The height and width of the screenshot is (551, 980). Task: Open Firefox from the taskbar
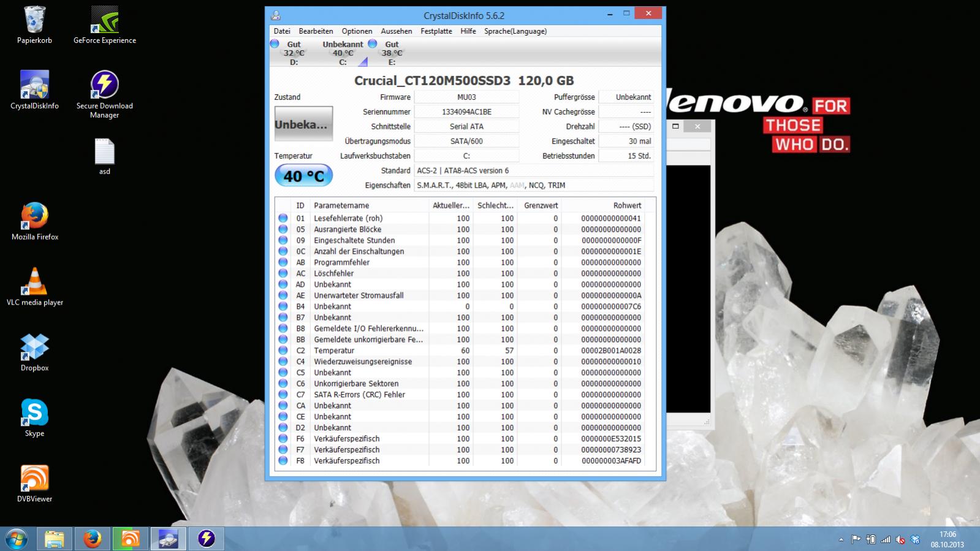pos(93,539)
